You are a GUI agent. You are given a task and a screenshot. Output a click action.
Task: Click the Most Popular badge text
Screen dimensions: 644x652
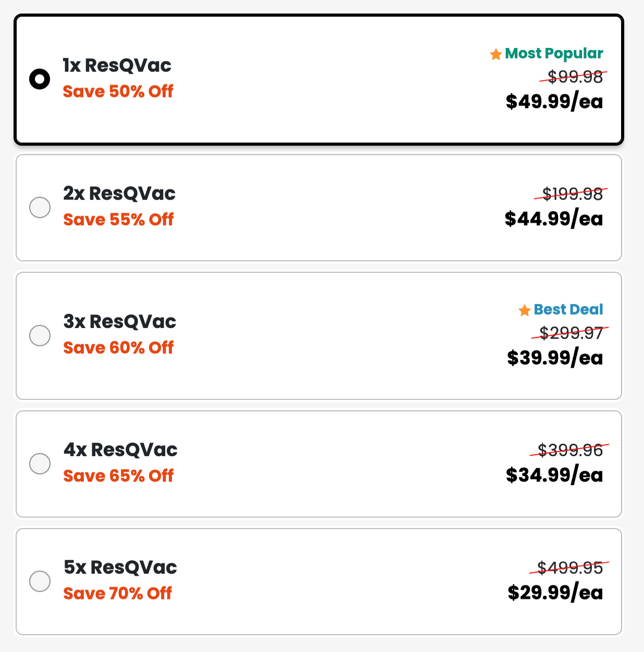[x=555, y=53]
